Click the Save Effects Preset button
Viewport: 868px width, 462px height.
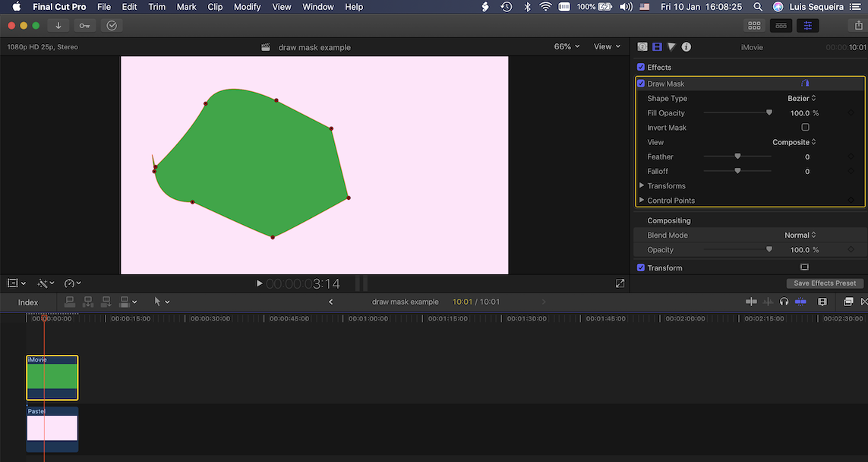(x=824, y=283)
